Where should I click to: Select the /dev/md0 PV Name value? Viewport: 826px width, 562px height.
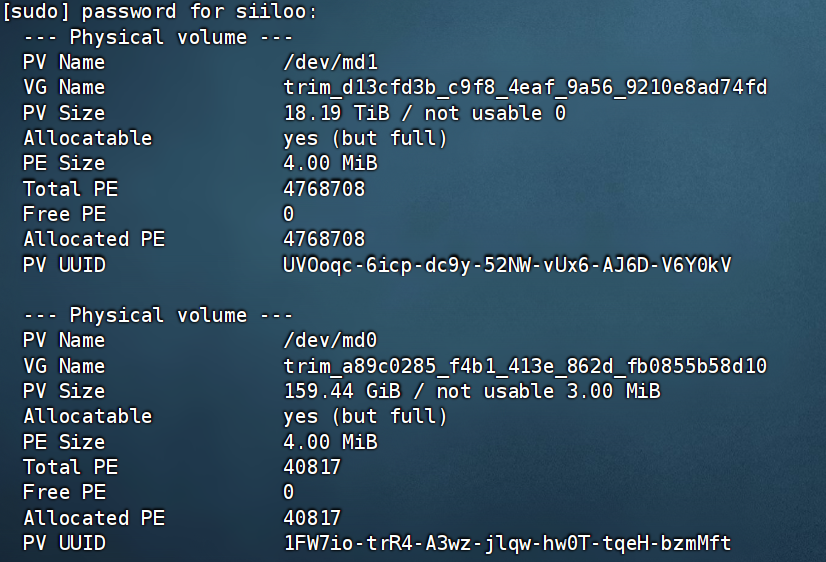330,340
